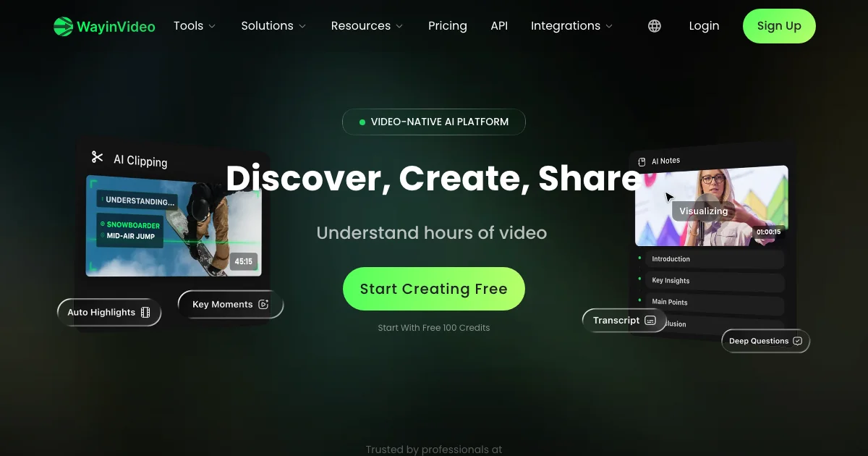
Task: Open the Solutions menu
Action: tap(273, 26)
